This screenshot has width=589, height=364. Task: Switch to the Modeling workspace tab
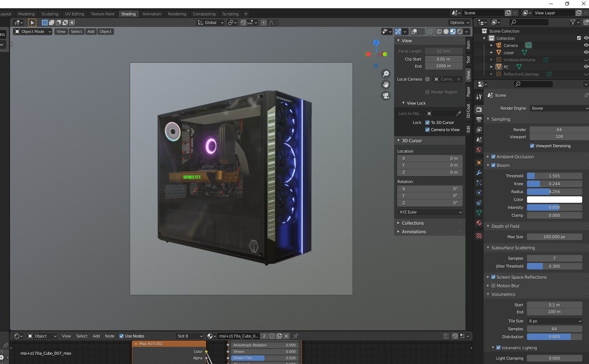pyautogui.click(x=27, y=14)
